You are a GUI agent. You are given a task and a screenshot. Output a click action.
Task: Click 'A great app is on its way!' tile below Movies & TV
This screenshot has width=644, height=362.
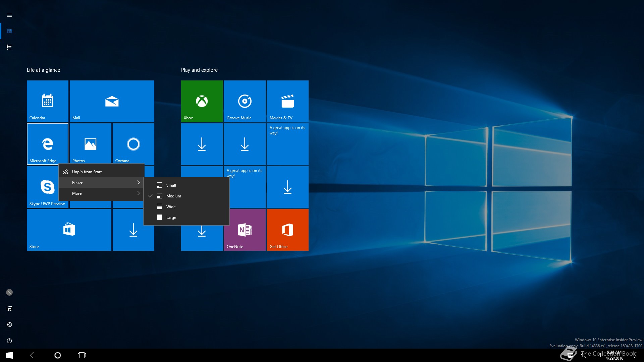(x=288, y=144)
